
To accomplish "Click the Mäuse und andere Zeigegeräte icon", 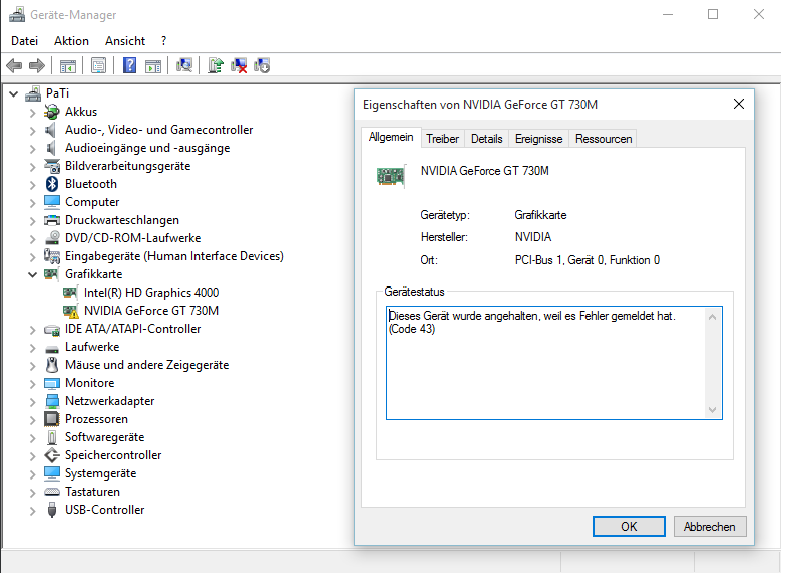I will tap(52, 365).
